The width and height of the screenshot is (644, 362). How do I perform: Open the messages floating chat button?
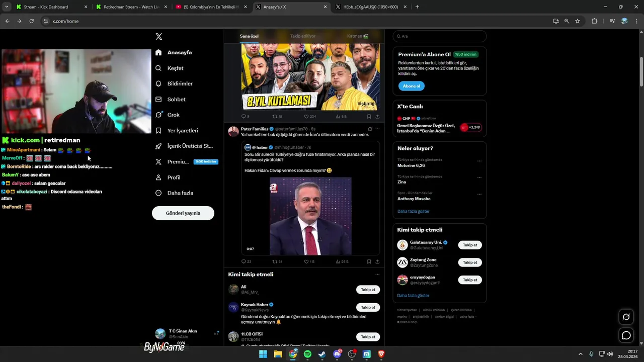click(x=626, y=335)
